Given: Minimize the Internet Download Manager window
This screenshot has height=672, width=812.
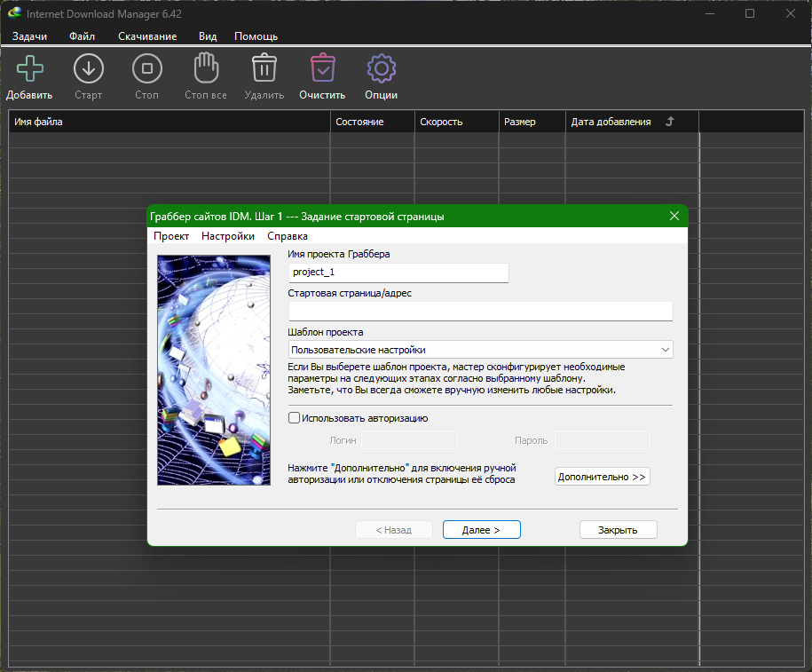Looking at the screenshot, I should (x=710, y=13).
